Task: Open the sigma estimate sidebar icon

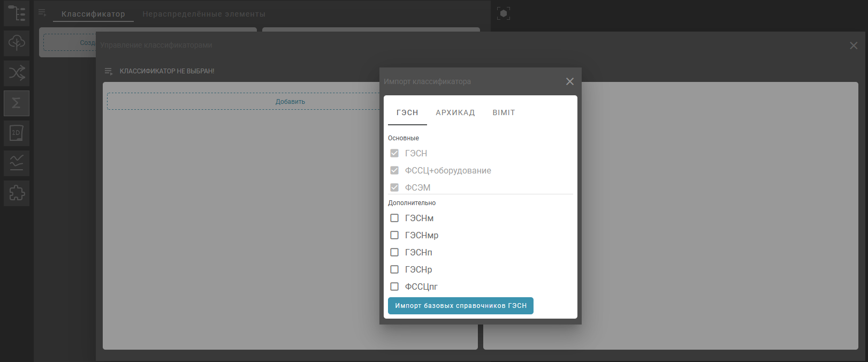Action: [17, 103]
